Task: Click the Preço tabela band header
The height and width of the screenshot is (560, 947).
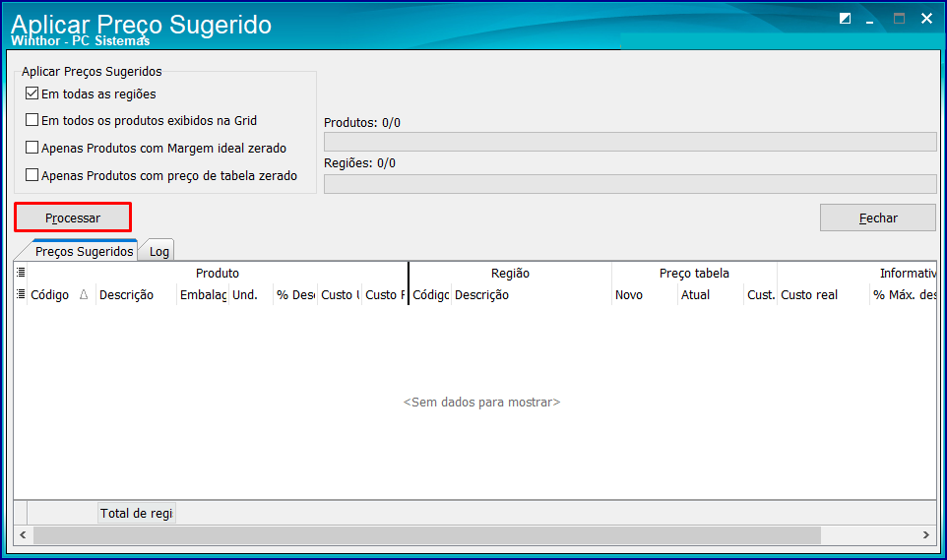Action: (695, 273)
